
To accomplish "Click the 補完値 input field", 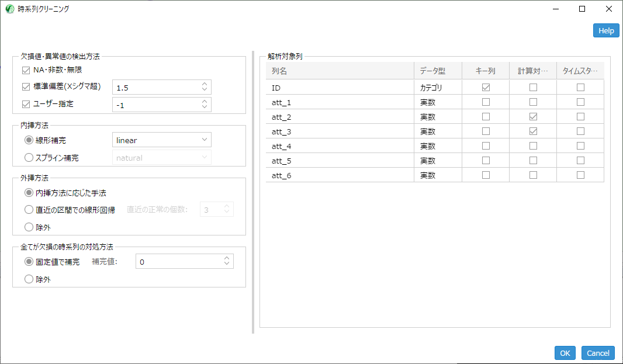I will point(178,262).
